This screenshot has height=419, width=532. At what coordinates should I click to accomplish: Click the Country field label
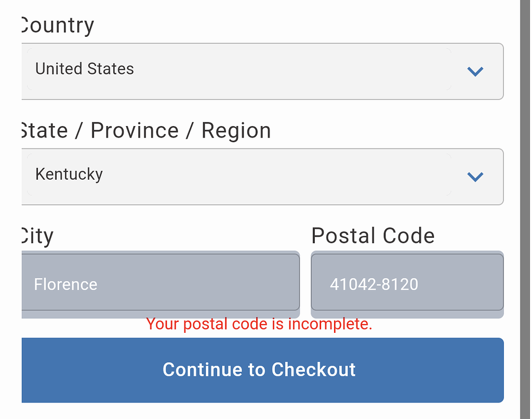57,25
